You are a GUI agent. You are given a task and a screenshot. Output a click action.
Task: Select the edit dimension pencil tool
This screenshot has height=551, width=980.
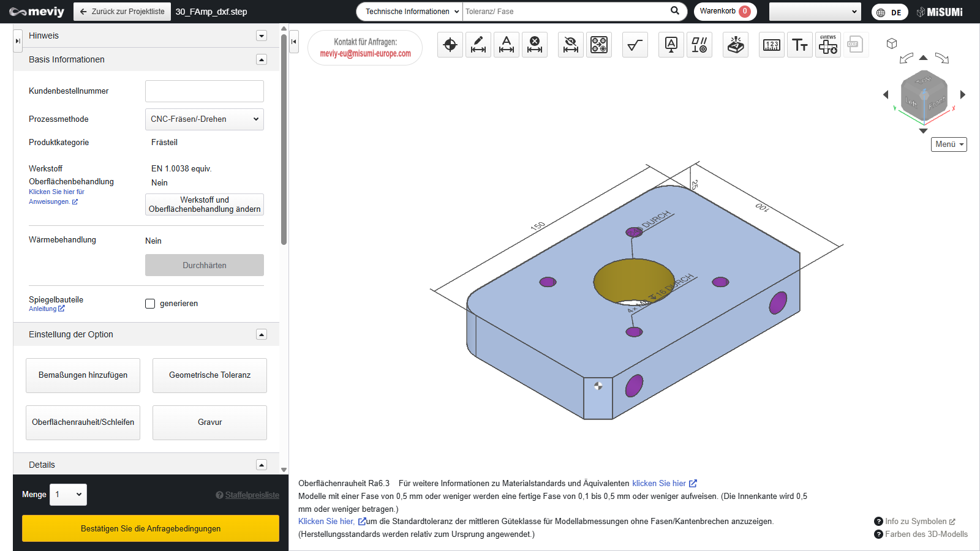click(x=478, y=45)
